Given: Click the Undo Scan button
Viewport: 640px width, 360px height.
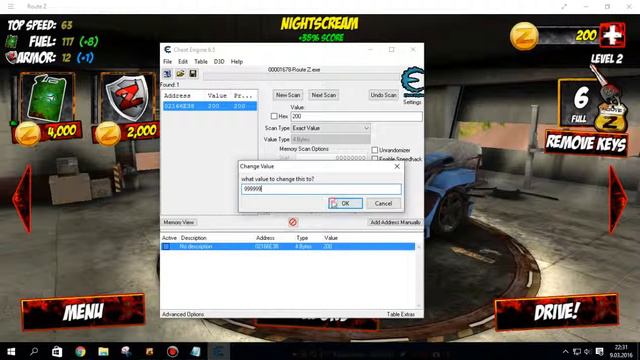Looking at the screenshot, I should click(x=383, y=95).
